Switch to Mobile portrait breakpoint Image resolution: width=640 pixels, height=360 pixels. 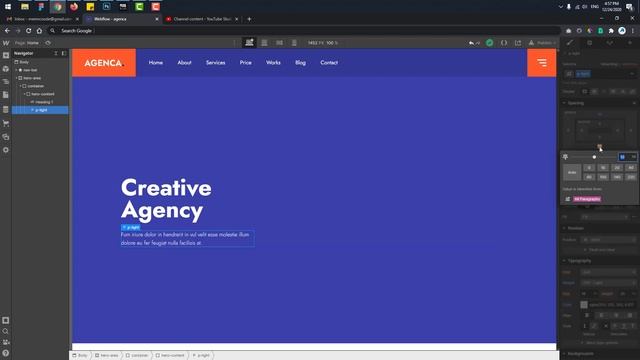coord(294,42)
